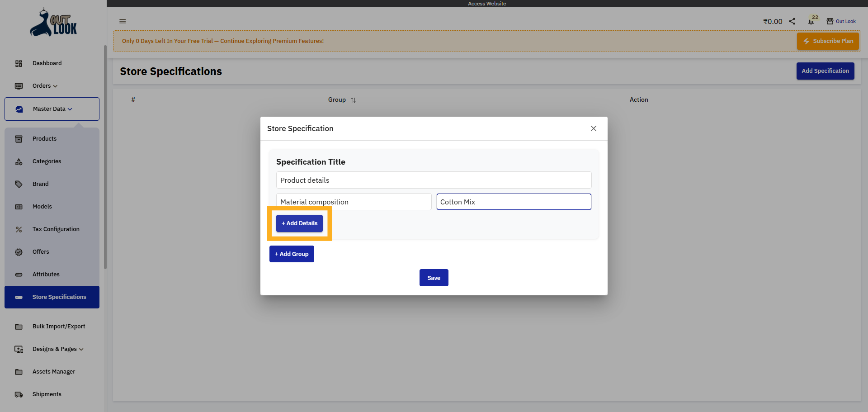Collapse the Master Data menu
Screen dimensions: 868x412
(50, 109)
